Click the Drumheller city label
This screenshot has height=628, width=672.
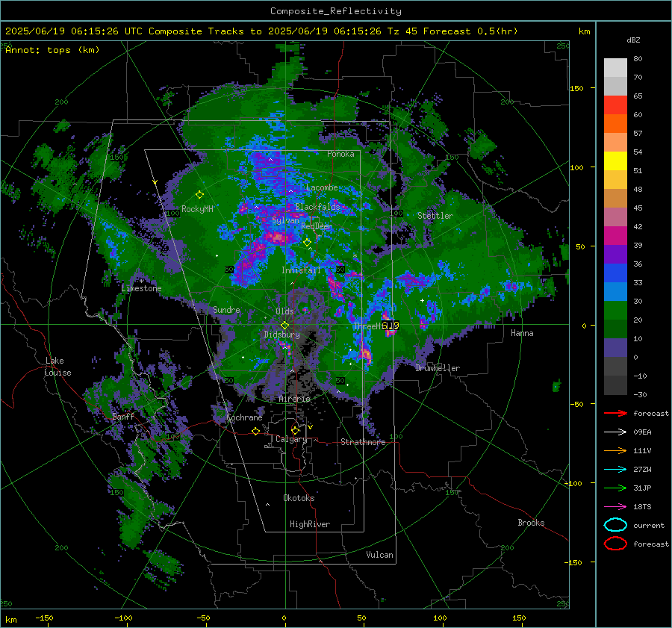click(437, 368)
